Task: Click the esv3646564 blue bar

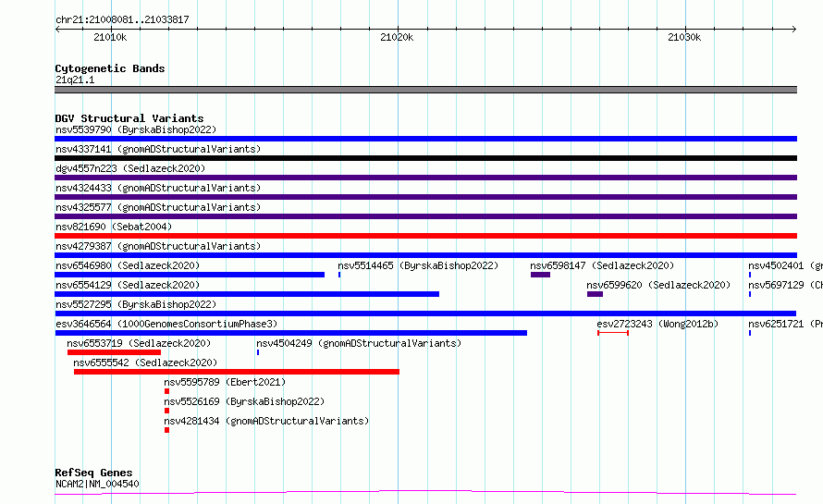Action: click(290, 333)
